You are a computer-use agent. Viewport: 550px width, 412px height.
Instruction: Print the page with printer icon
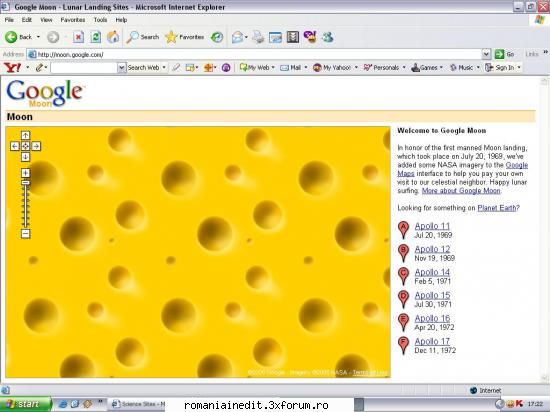coord(258,37)
